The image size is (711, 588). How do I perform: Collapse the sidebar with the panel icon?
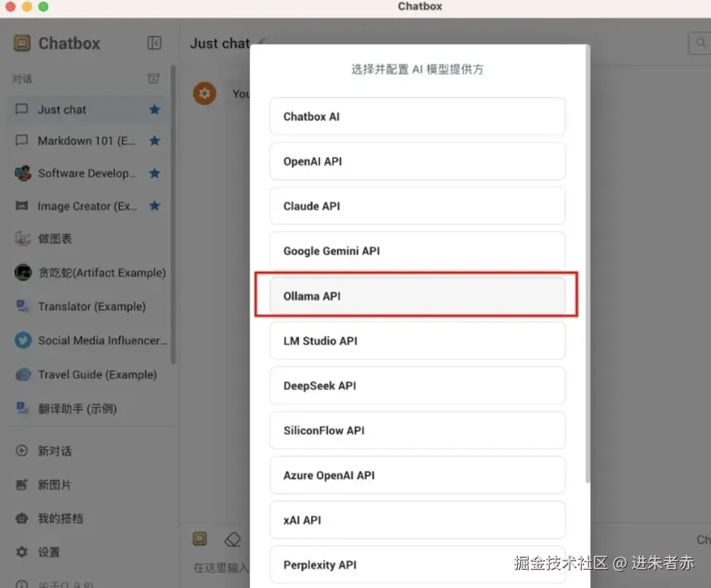154,42
